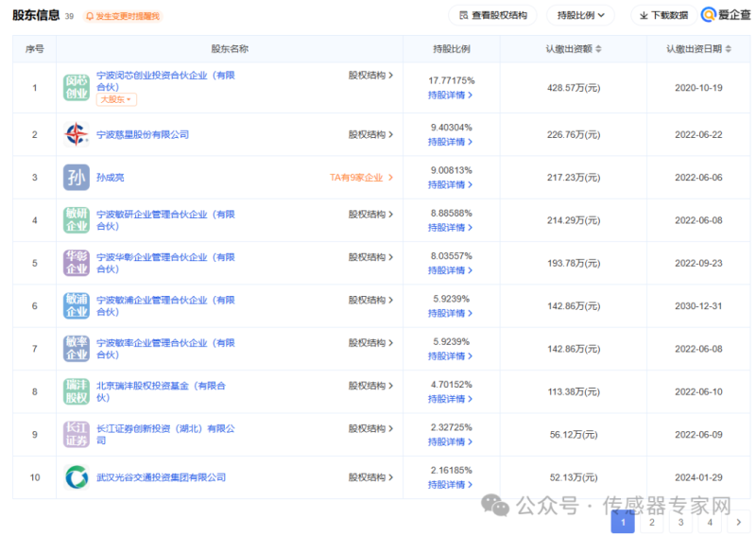The height and width of the screenshot is (536, 756).
Task: Click the 序号 column header
Action: pyautogui.click(x=35, y=49)
